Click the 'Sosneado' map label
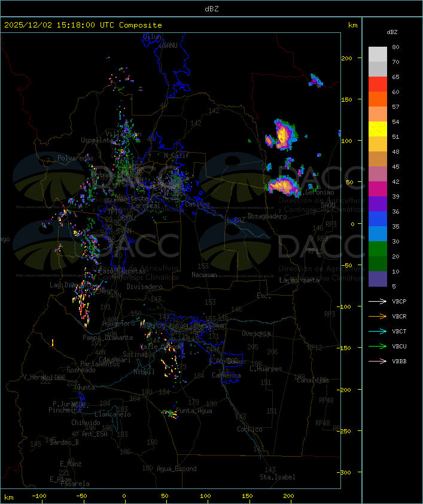 (81, 370)
